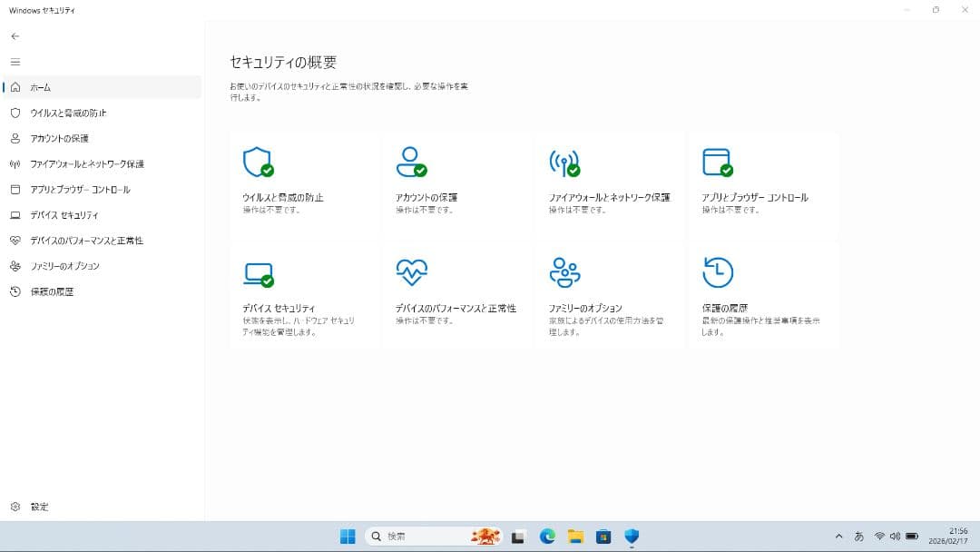980x552 pixels.
Task: Click the あ IME indicator in system tray
Action: point(859,536)
